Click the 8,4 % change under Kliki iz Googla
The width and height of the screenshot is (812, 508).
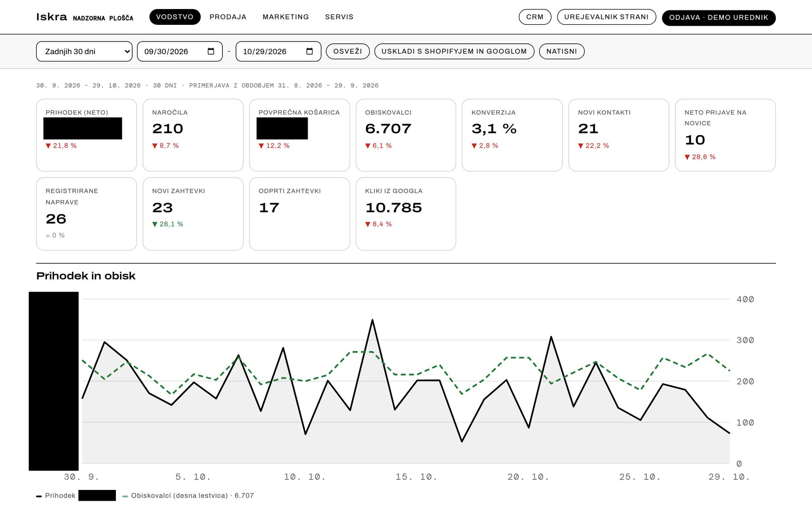click(378, 224)
